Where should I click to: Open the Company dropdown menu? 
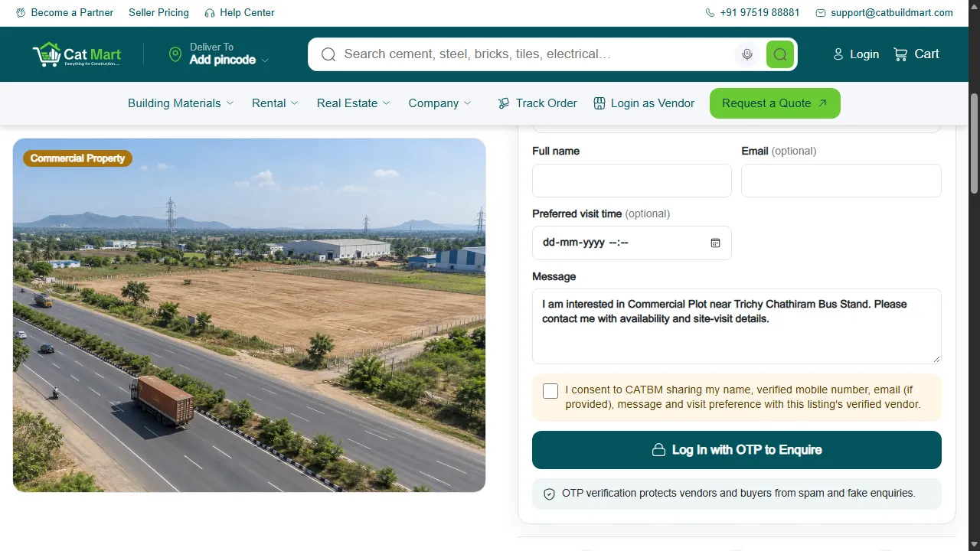coord(440,103)
